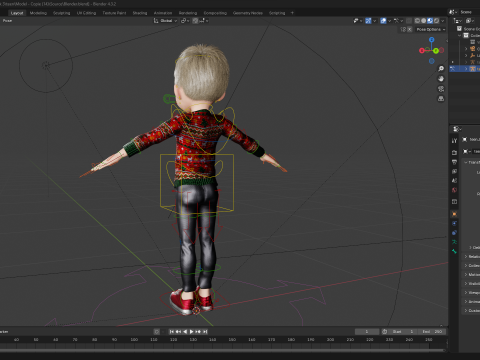Open the World properties tab icon
The width and height of the screenshot is (480, 360).
(454, 190)
